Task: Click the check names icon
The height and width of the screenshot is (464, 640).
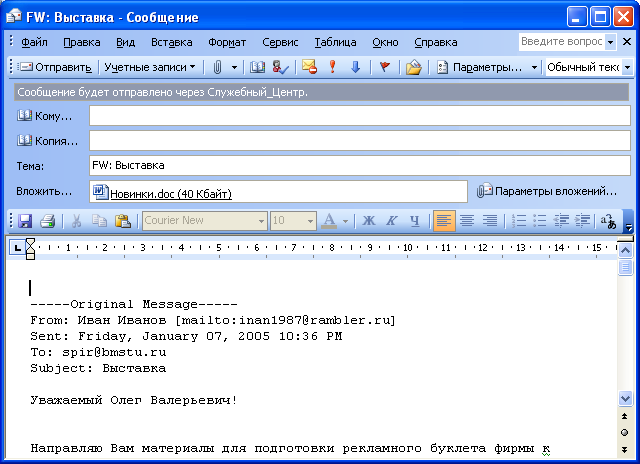Action: [x=280, y=67]
